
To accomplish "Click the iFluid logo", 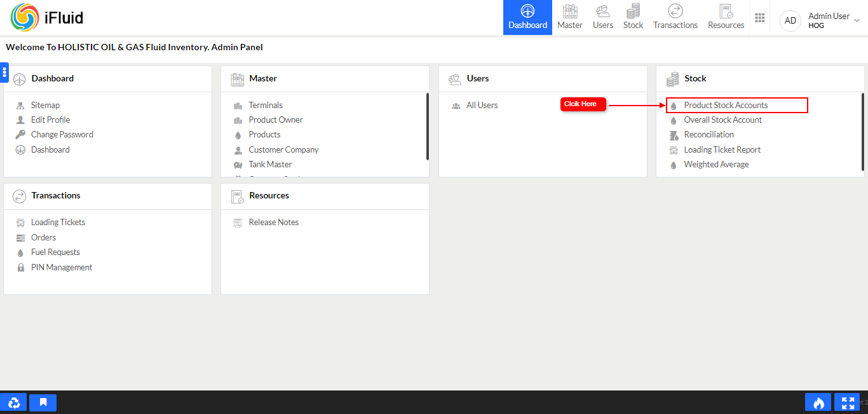I will pyautogui.click(x=47, y=17).
